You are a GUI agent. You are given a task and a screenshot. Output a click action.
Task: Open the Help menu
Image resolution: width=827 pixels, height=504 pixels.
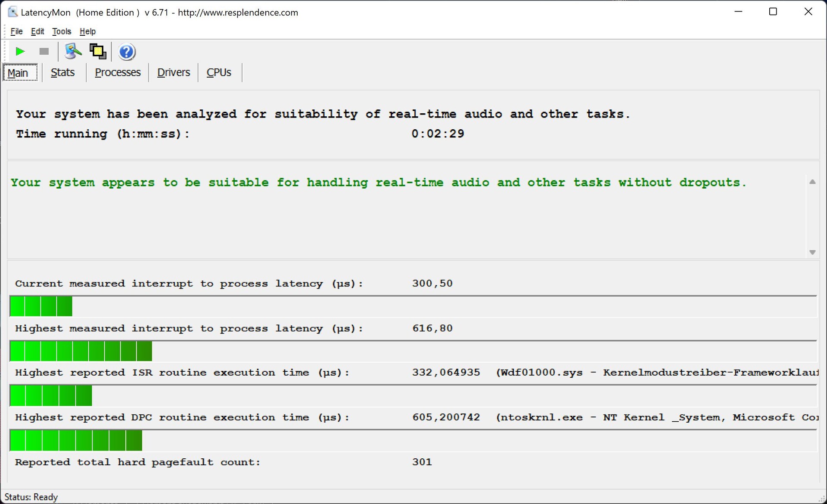tap(87, 31)
